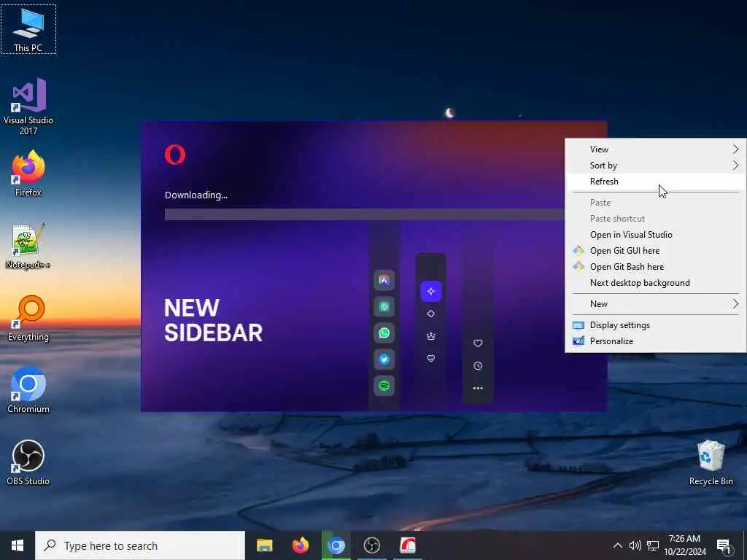Viewport: 747px width, 560px height.
Task: Open Firefox from the taskbar
Action: tap(300, 545)
